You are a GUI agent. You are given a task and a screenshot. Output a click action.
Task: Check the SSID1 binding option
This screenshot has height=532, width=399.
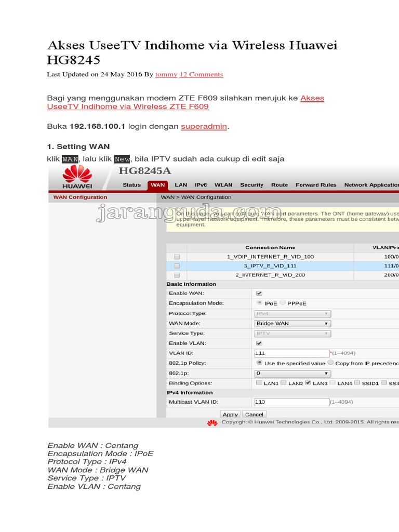click(357, 383)
